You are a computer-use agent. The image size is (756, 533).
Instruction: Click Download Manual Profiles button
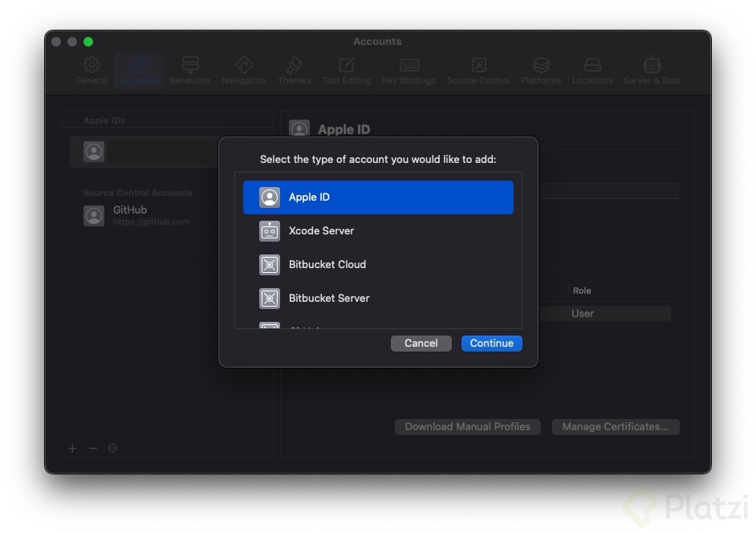pos(467,427)
